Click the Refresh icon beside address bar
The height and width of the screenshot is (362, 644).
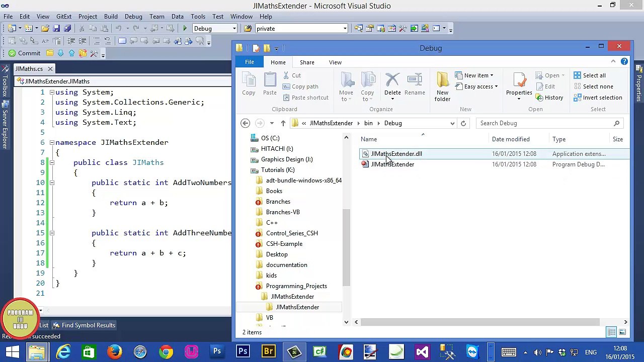[x=463, y=123]
